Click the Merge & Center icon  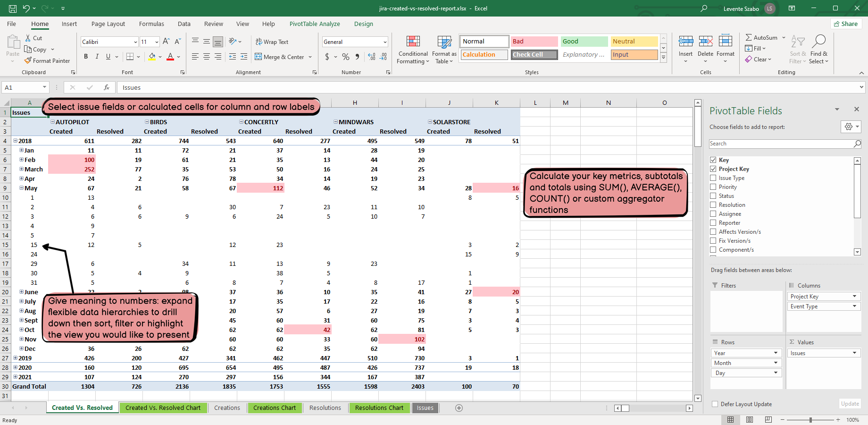[x=259, y=57]
